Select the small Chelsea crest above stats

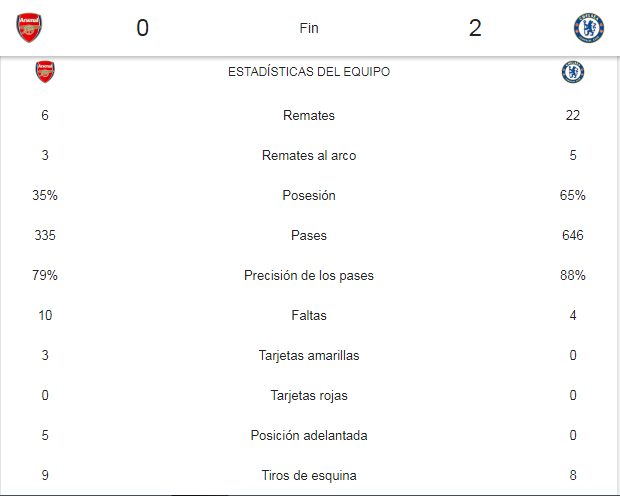coord(573,72)
